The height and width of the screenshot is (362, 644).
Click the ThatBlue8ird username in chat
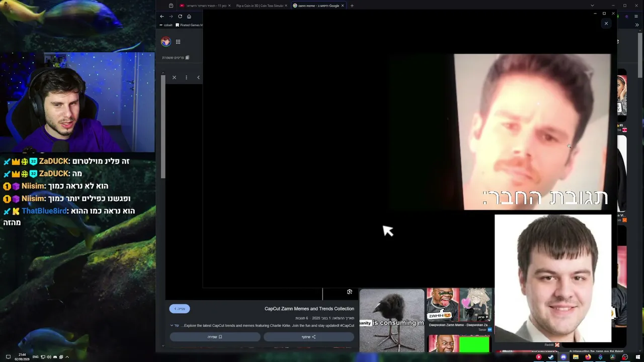pos(44,211)
